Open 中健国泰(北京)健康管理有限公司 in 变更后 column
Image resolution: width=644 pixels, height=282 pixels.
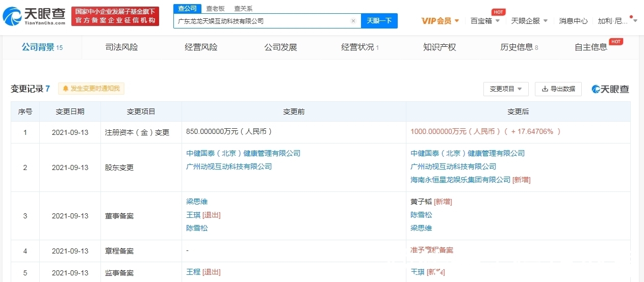(468, 153)
